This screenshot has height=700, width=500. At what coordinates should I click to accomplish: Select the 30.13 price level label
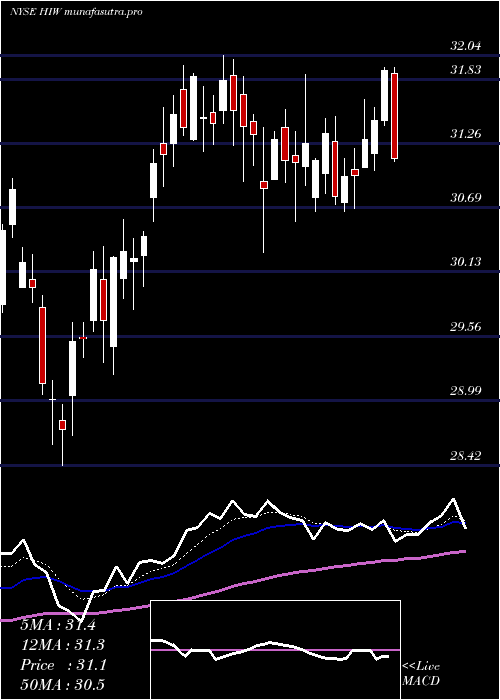click(466, 262)
